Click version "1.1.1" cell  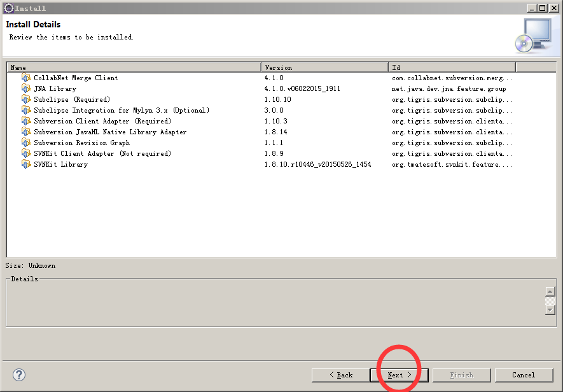[274, 143]
